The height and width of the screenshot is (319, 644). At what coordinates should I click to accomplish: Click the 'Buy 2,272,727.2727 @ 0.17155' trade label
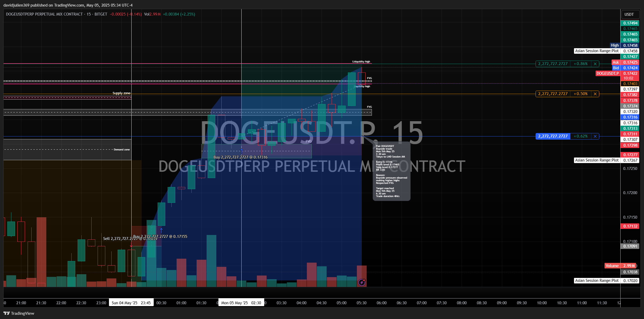click(x=160, y=237)
